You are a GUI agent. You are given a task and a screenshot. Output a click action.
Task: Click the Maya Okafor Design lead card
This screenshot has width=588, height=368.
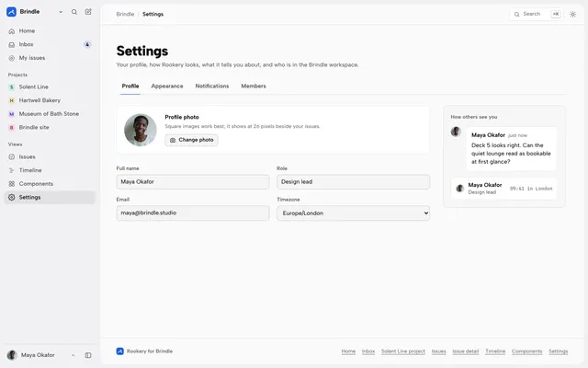[x=504, y=189]
